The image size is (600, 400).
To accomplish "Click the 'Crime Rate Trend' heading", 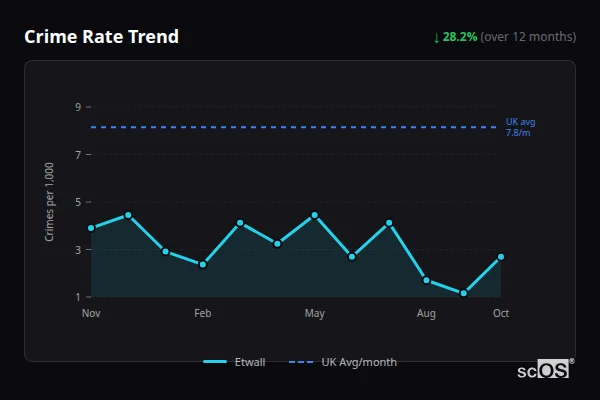I will tap(101, 37).
